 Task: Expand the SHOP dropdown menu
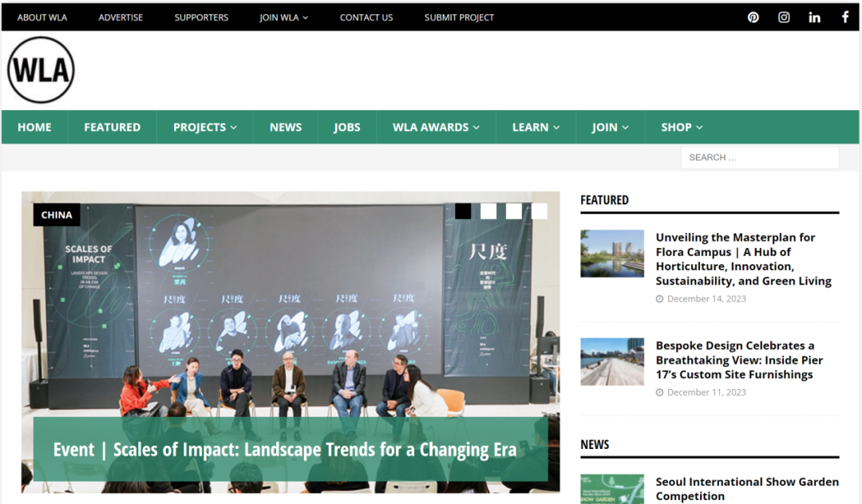click(x=682, y=128)
